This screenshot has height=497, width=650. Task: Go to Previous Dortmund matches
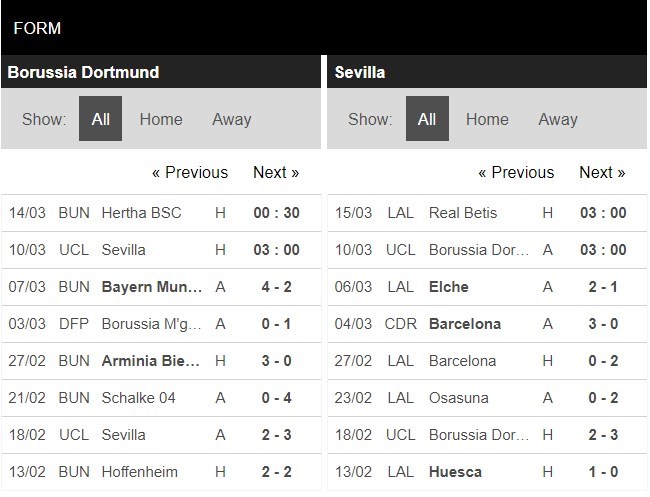[x=190, y=172]
